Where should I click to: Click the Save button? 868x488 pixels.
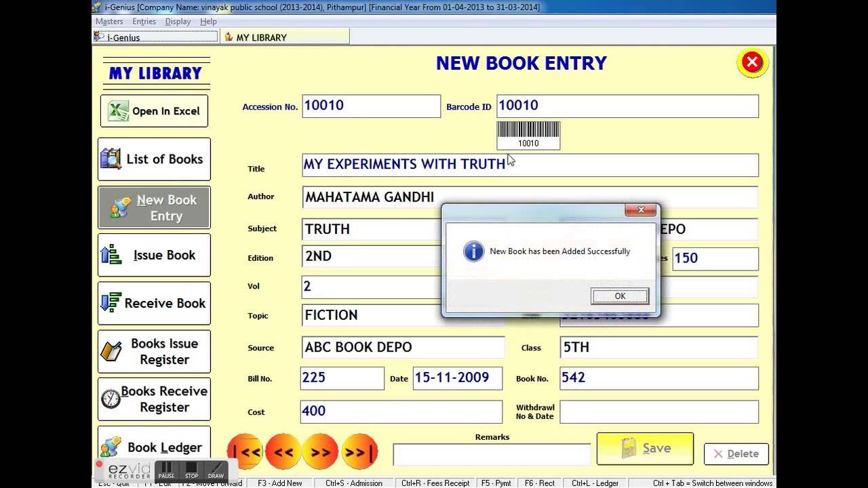[x=645, y=449]
